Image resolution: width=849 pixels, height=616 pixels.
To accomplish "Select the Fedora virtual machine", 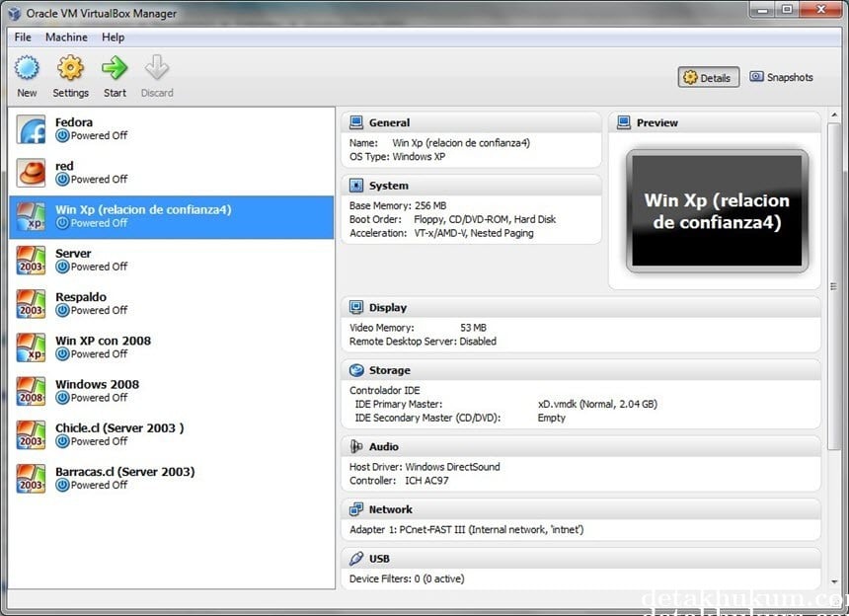I will click(x=172, y=129).
